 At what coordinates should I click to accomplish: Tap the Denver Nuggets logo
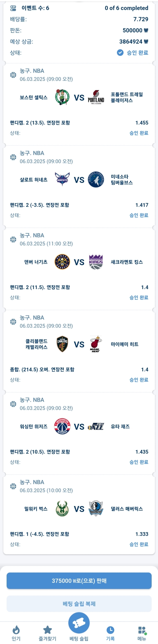[x=62, y=262]
